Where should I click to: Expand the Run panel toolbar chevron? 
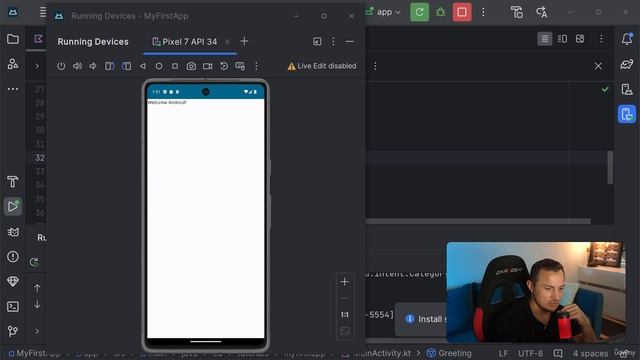pos(37,331)
